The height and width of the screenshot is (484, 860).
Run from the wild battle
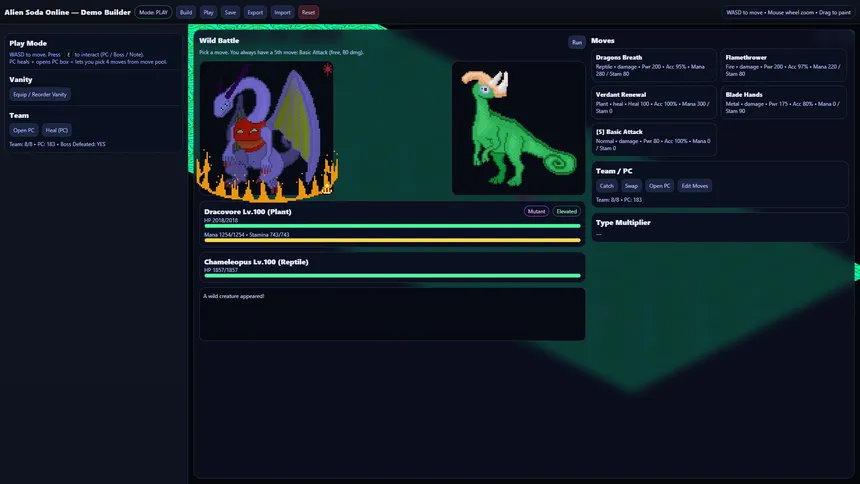click(576, 42)
